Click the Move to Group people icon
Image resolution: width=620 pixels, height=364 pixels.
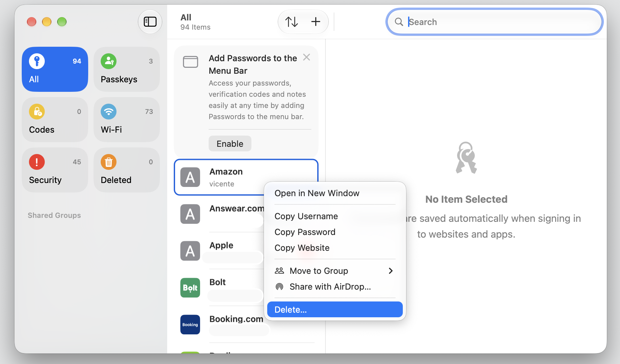279,271
